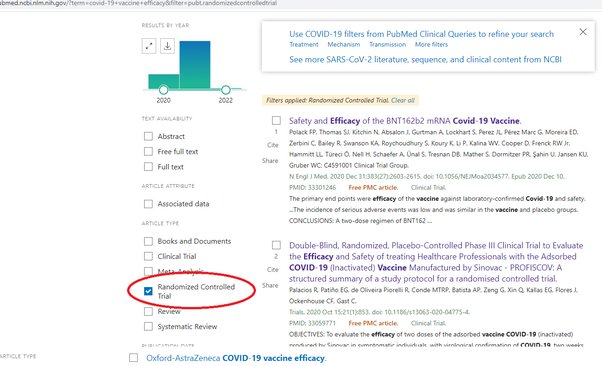Click the browser address bar URL
This screenshot has height=366, width=602.
point(138,3)
